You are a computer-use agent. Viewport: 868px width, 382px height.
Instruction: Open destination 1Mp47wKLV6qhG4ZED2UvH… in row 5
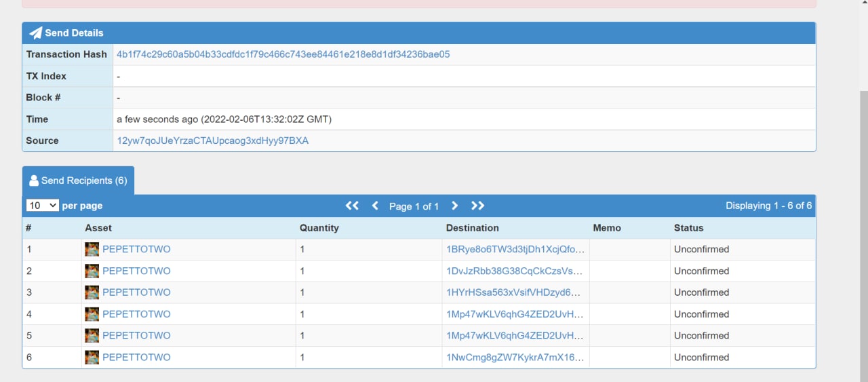(515, 335)
